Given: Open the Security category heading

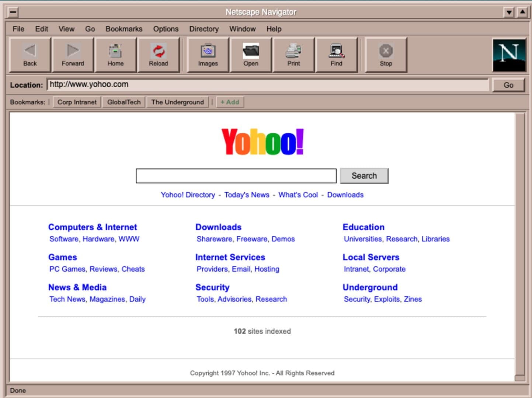Looking at the screenshot, I should (x=212, y=287).
